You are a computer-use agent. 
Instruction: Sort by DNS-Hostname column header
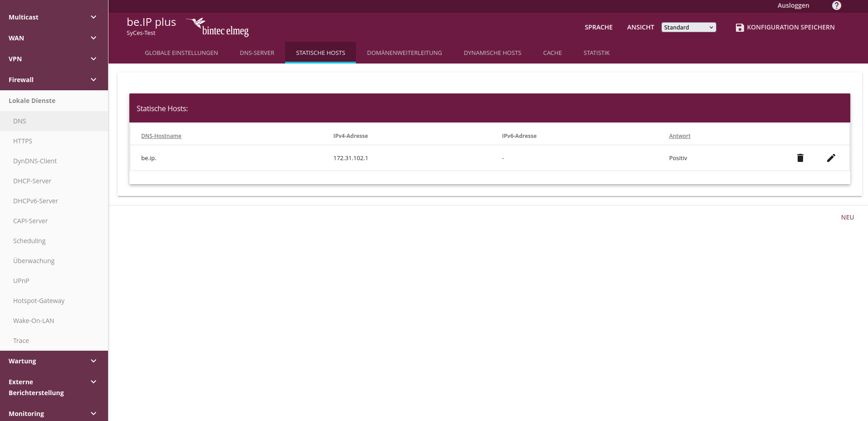161,136
